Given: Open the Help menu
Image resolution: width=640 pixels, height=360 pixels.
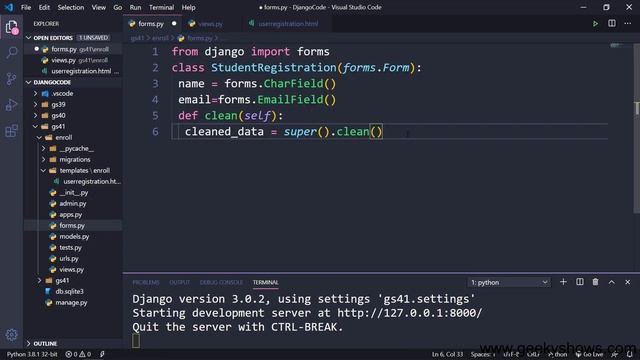Looking at the screenshot, I should (188, 7).
